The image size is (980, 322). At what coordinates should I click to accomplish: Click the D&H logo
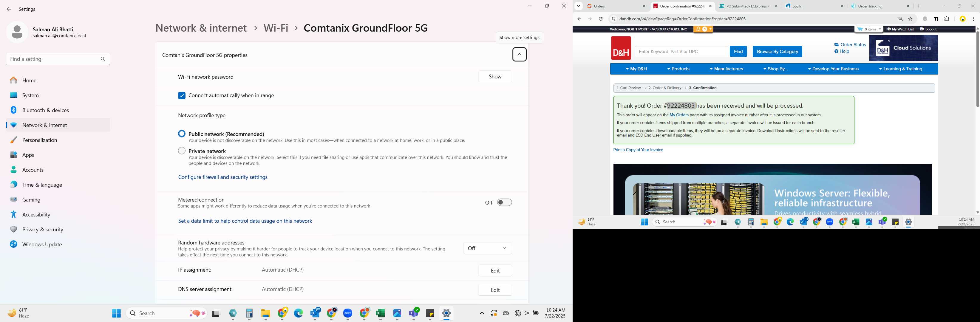click(621, 48)
